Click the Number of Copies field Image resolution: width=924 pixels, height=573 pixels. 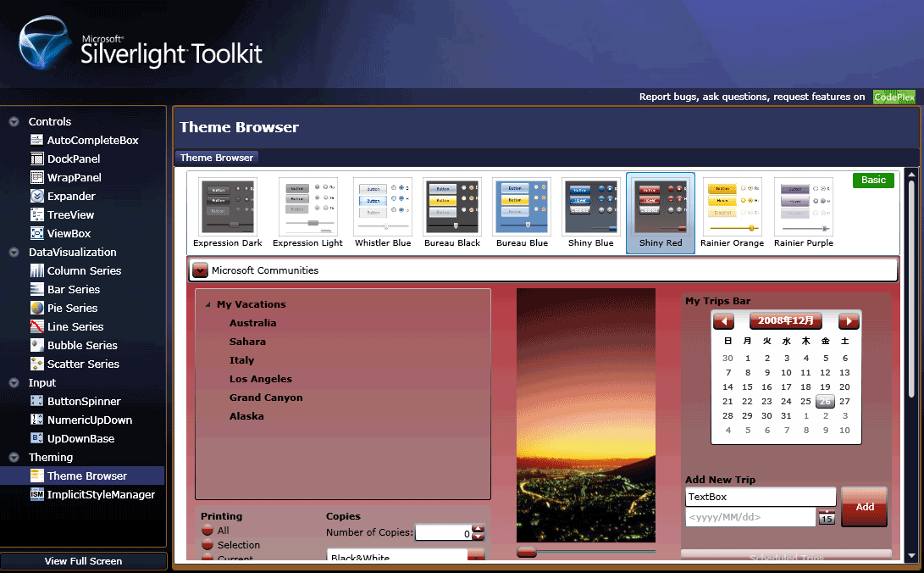(x=443, y=533)
